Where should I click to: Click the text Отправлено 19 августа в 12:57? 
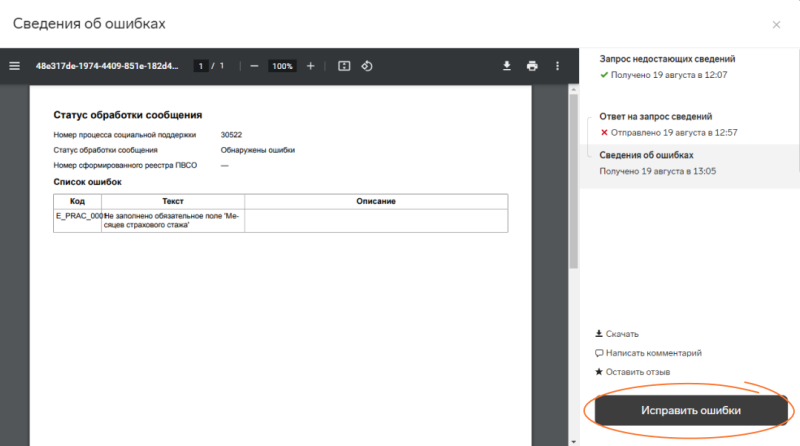(674, 133)
